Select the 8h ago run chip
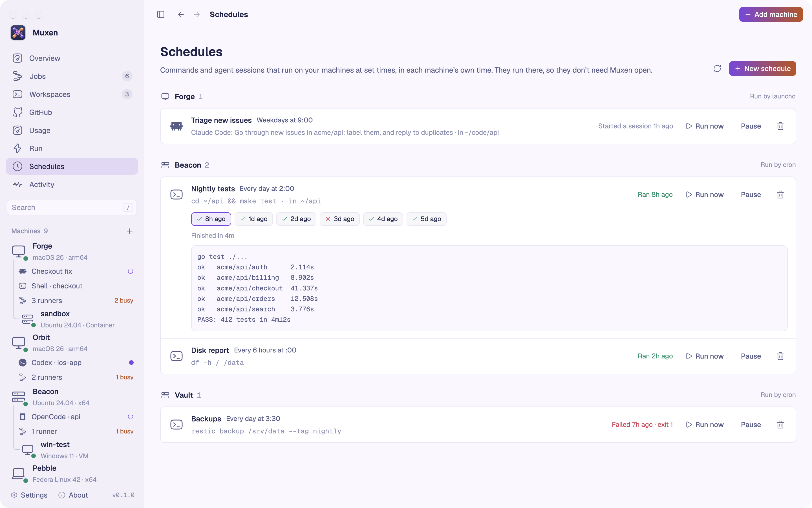Image resolution: width=812 pixels, height=508 pixels. 211,219
